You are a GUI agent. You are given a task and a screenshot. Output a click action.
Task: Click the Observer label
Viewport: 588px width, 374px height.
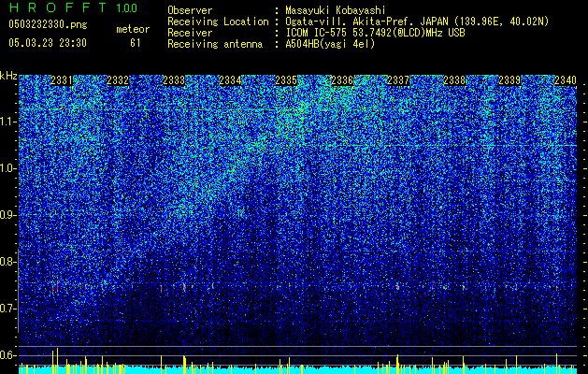point(190,10)
